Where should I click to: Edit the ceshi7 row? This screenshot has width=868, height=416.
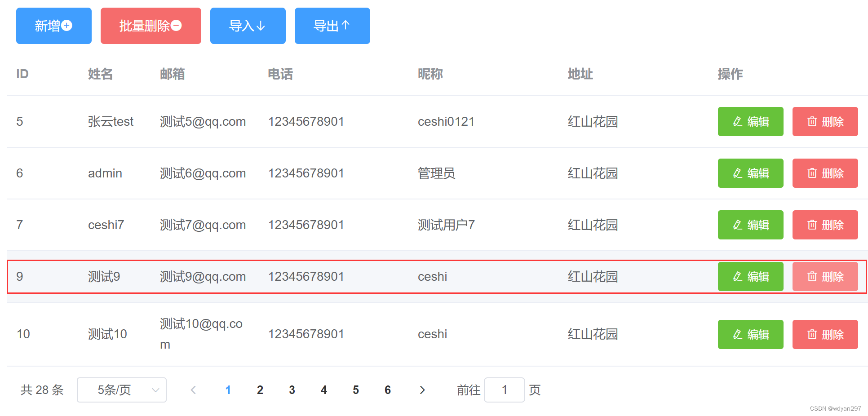[x=750, y=225]
